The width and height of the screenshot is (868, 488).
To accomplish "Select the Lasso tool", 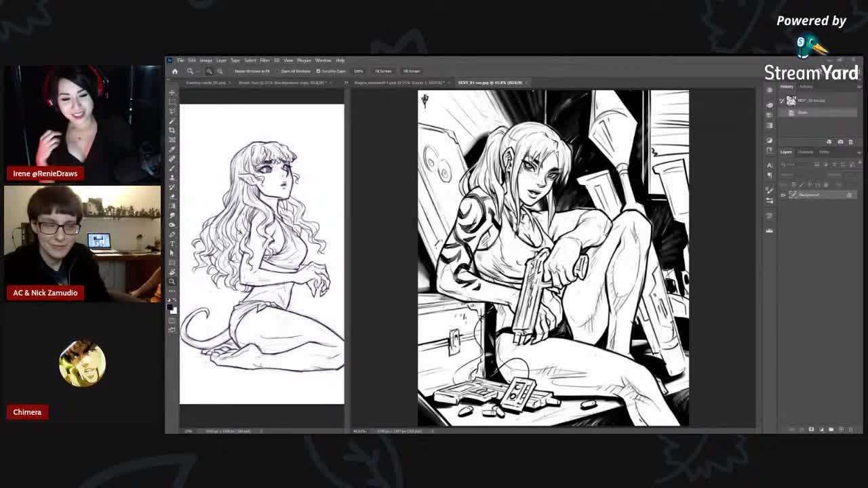I will (x=172, y=110).
